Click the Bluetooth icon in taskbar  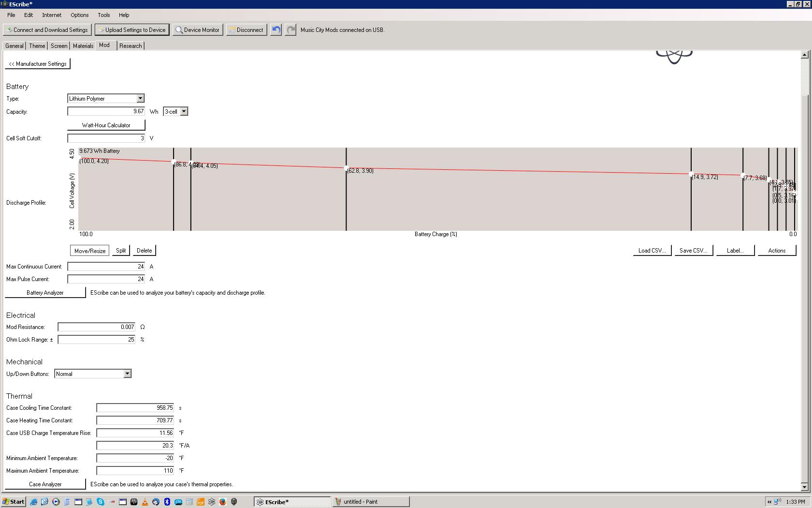167,502
